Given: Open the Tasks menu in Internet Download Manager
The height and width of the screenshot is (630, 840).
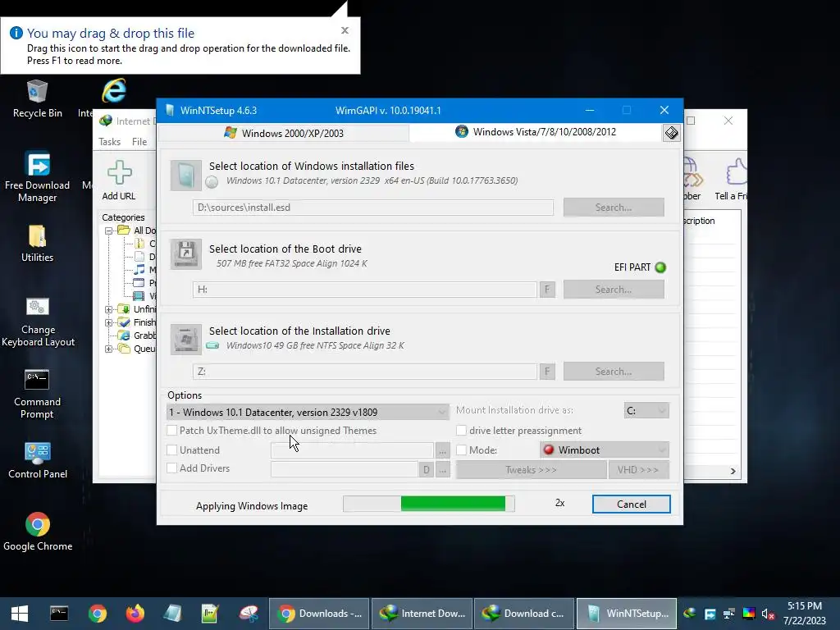Looking at the screenshot, I should click(x=109, y=141).
